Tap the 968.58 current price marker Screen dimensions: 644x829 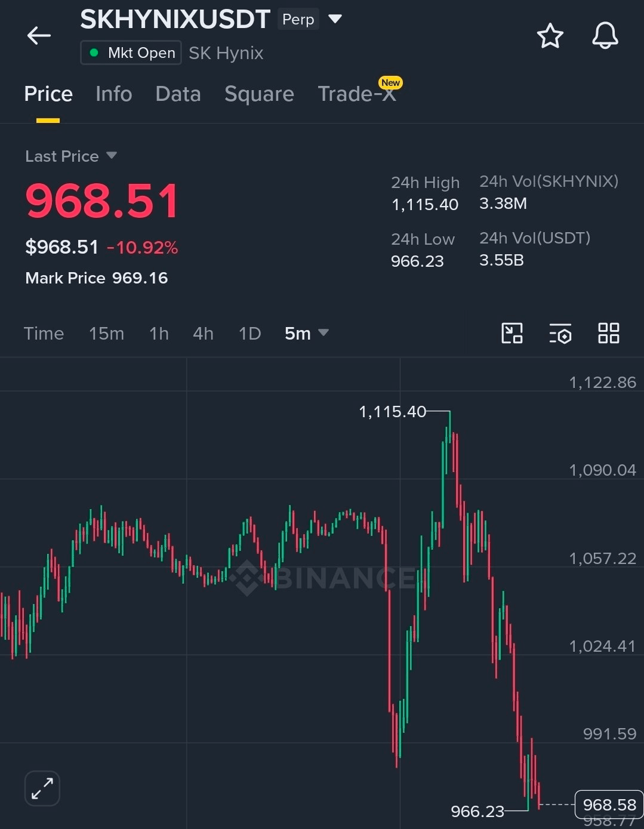click(609, 805)
